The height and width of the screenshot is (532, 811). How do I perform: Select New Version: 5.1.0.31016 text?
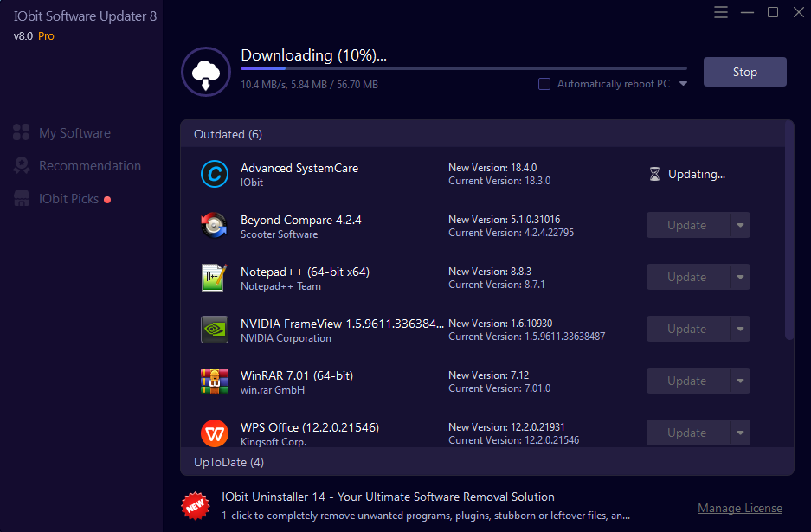[x=505, y=219]
